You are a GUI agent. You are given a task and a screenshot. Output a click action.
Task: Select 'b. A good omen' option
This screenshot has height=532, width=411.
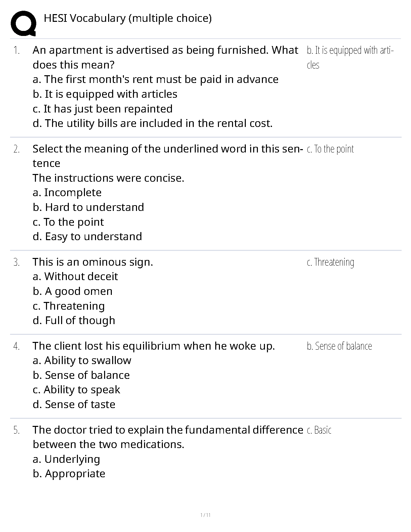pyautogui.click(x=73, y=291)
